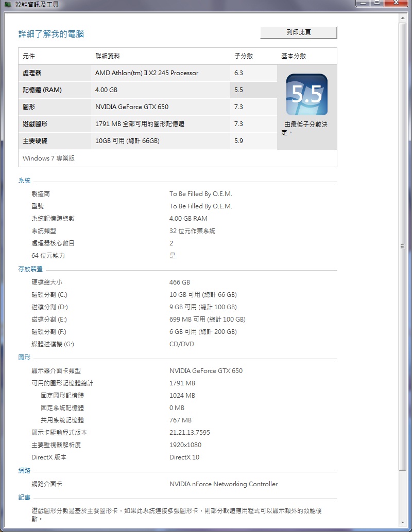Click the 型號 value To Be Filled By O.E.M.
412x532 pixels.
coord(201,206)
